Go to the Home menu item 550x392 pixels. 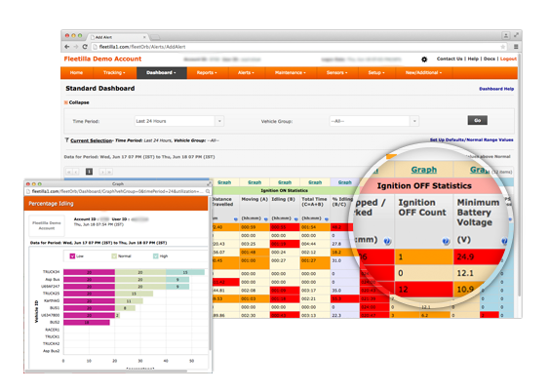pos(76,72)
